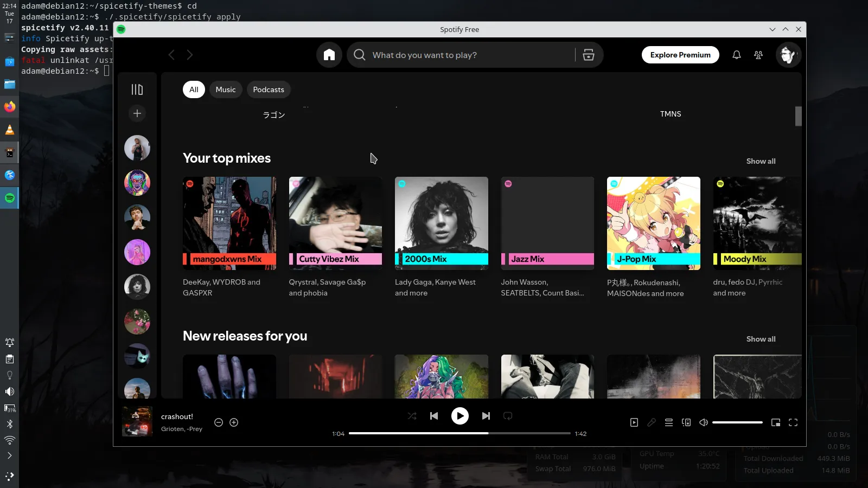Viewport: 868px width, 488px height.
Task: Toggle shuffle in player bar
Action: click(412, 416)
